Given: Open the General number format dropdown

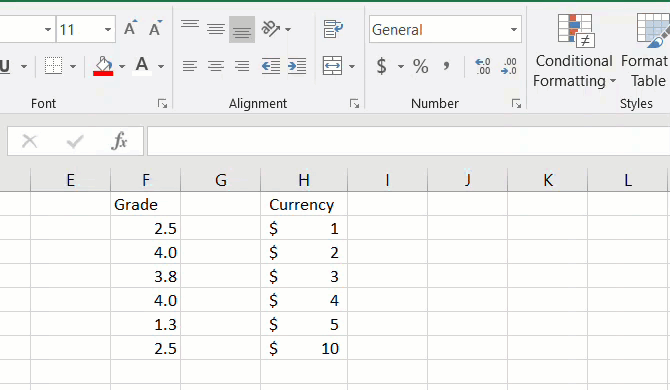Looking at the screenshot, I should point(514,29).
